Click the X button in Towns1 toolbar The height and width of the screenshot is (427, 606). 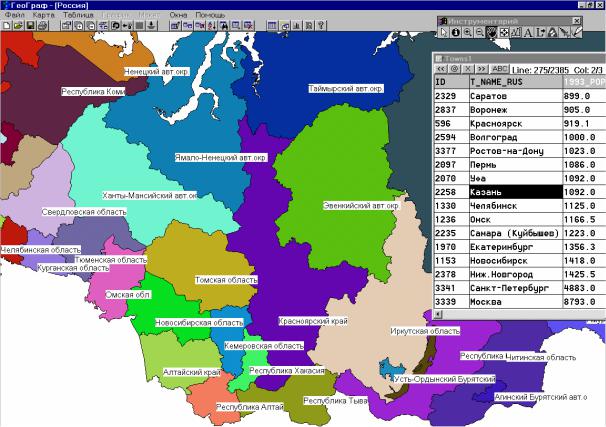pos(468,69)
